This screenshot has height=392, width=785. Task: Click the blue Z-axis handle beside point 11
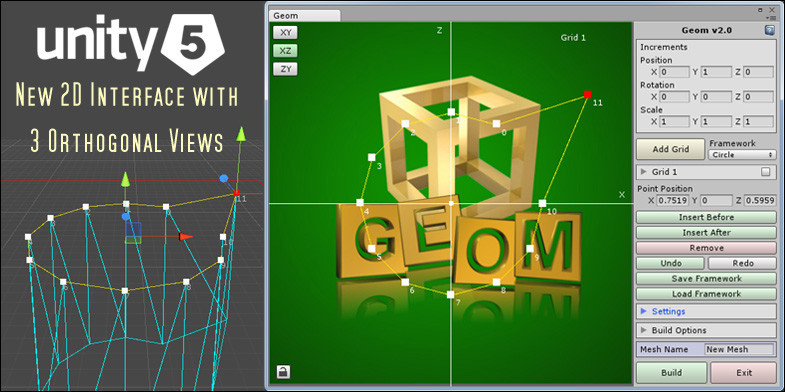tap(224, 178)
